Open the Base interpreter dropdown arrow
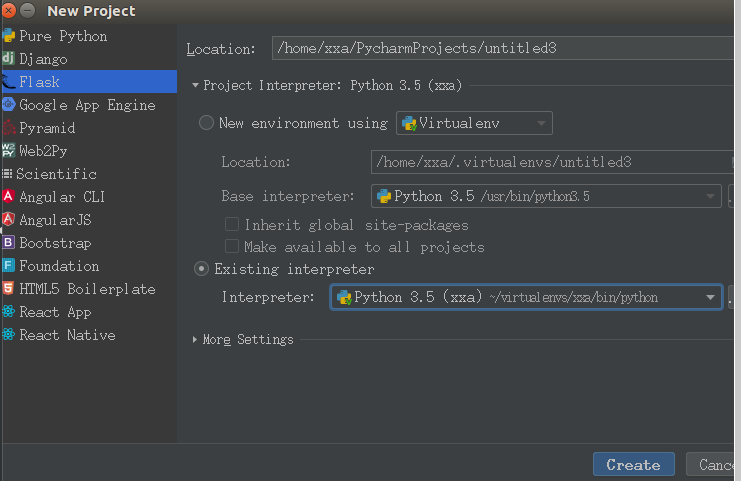741x481 pixels. coord(710,197)
